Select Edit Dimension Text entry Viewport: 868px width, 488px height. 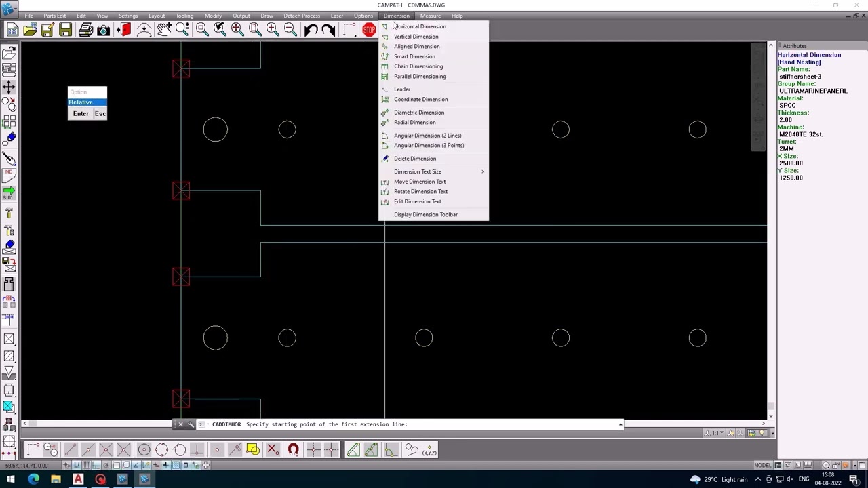coord(433,201)
